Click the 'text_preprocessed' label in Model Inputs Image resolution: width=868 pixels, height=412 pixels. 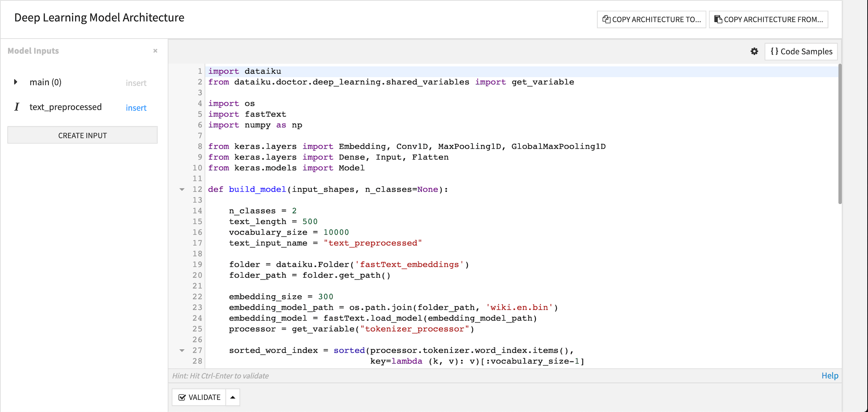pos(65,107)
